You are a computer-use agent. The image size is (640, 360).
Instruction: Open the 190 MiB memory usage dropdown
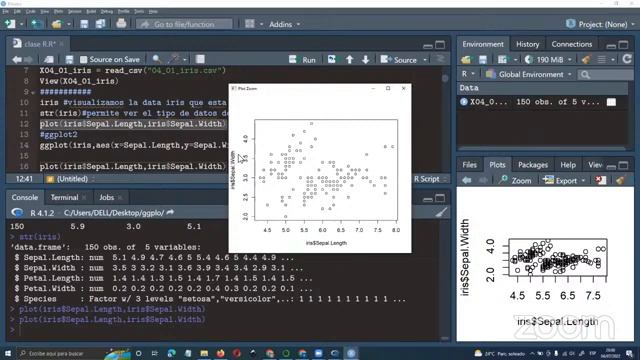(x=548, y=60)
